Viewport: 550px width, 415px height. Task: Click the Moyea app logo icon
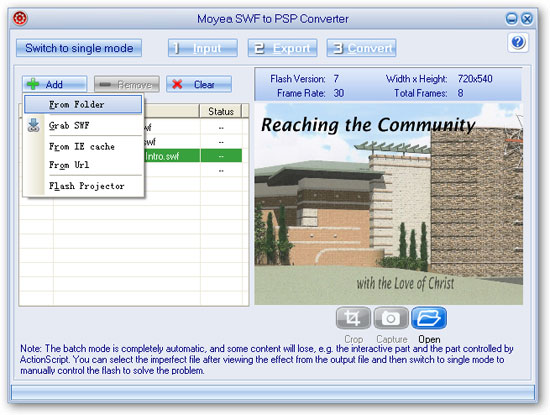point(20,18)
